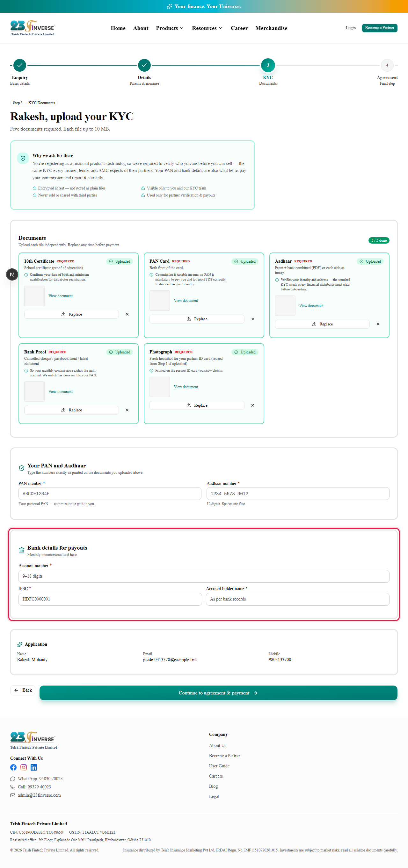Focus the PAN number field
Image resolution: width=408 pixels, height=868 pixels.
tap(110, 494)
